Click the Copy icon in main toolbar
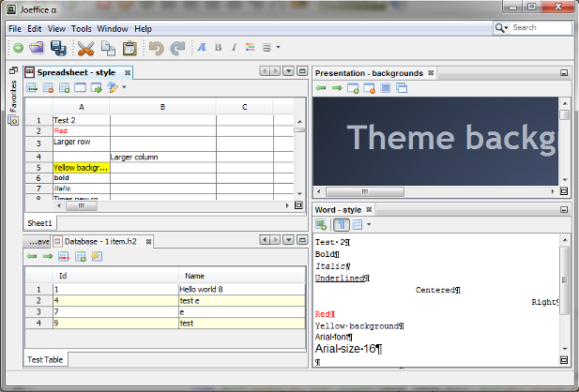The image size is (579, 392). (109, 48)
